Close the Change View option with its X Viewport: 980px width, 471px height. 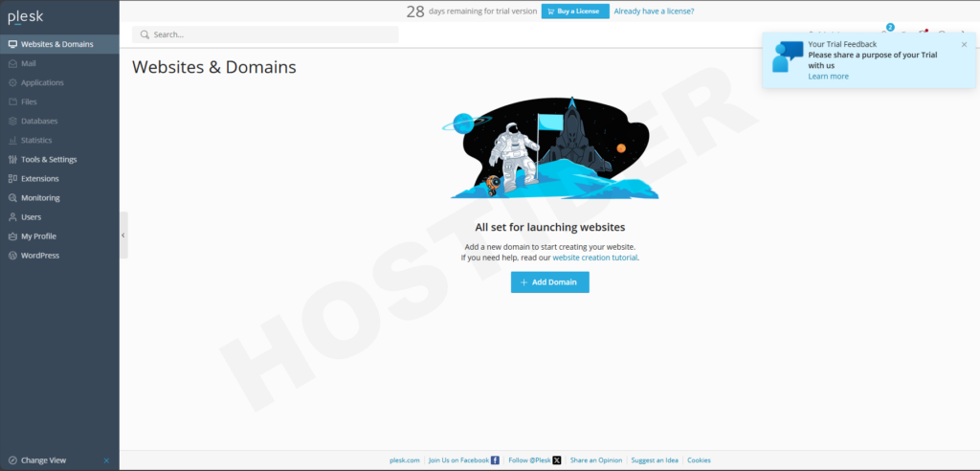[106, 460]
